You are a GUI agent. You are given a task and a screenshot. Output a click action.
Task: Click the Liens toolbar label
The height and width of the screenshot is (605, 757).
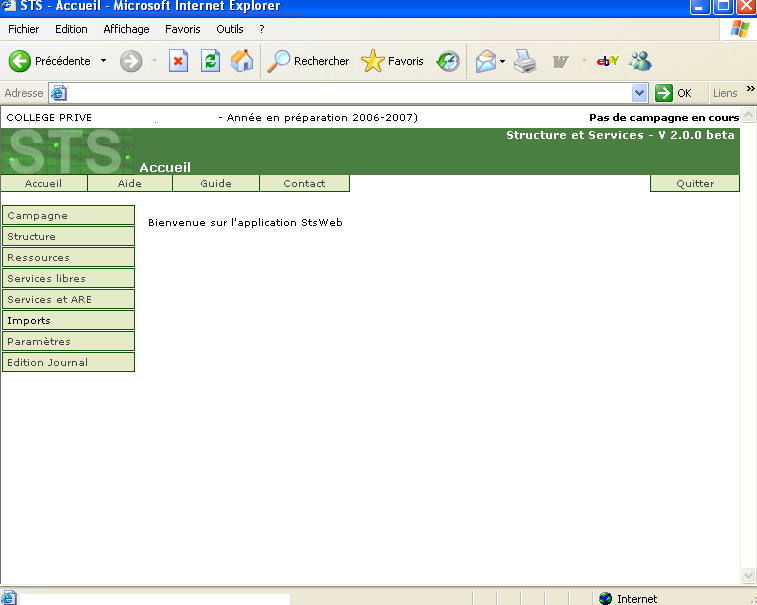click(x=725, y=93)
